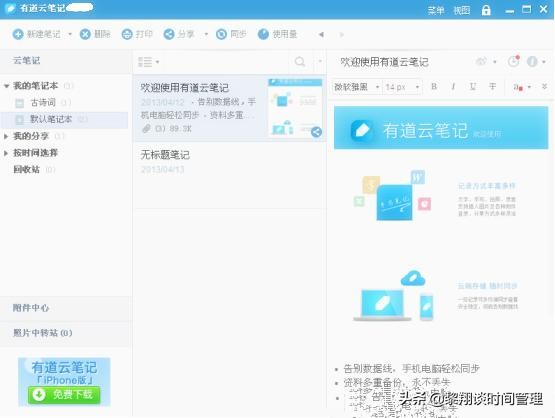This screenshot has width=555, height=418.
Task: Click the 云笔记 sidebar header
Action: tap(66, 61)
